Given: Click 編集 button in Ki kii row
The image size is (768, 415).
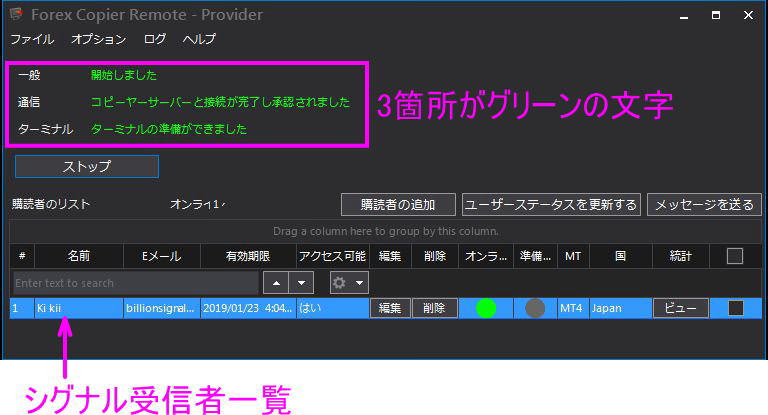Looking at the screenshot, I should coord(390,308).
